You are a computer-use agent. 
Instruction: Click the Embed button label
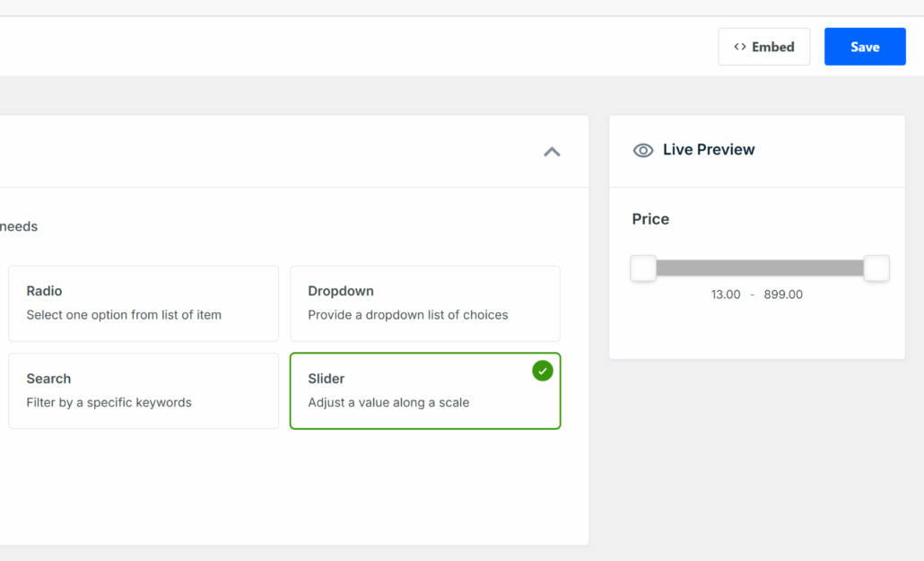tap(772, 47)
